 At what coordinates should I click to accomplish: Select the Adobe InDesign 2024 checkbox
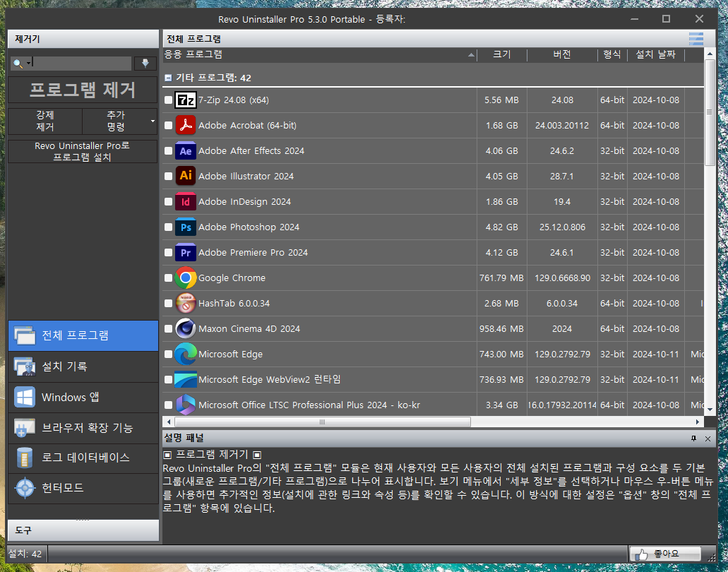coord(169,201)
